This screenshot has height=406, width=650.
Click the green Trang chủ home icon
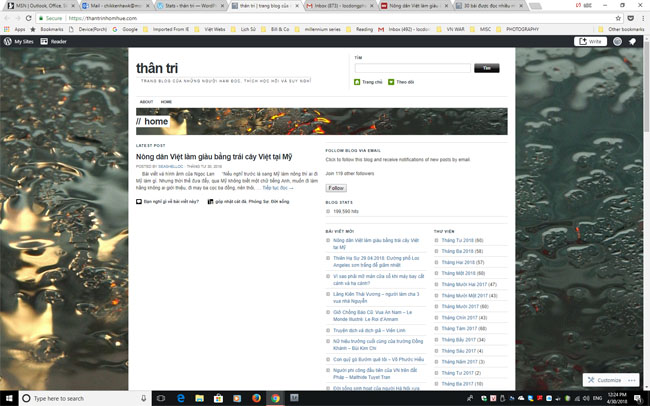358,82
